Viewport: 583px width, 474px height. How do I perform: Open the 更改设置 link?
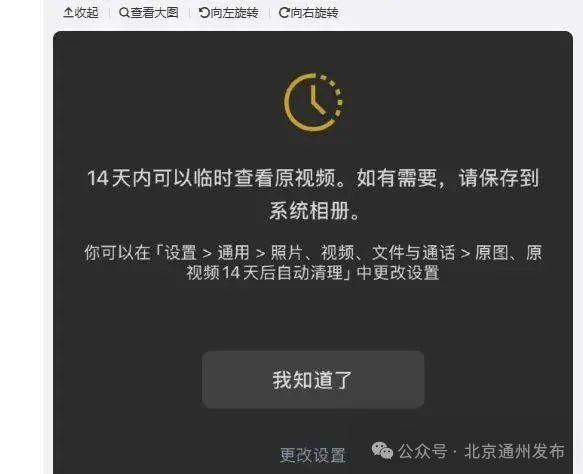pyautogui.click(x=313, y=455)
